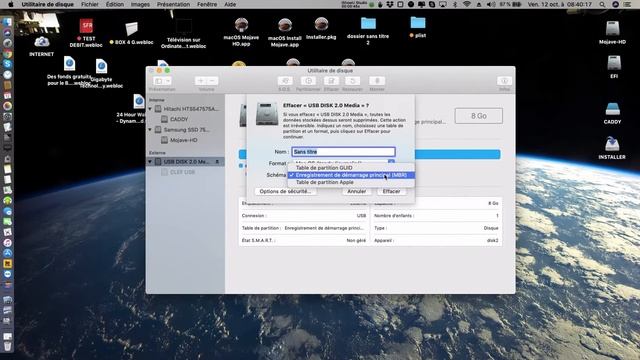Open the Édition menu

click(115, 4)
